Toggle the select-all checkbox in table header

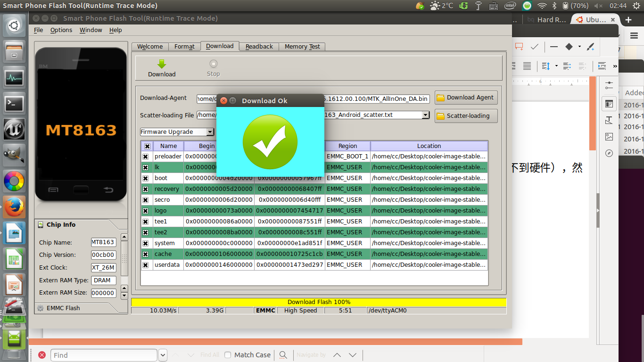click(147, 146)
